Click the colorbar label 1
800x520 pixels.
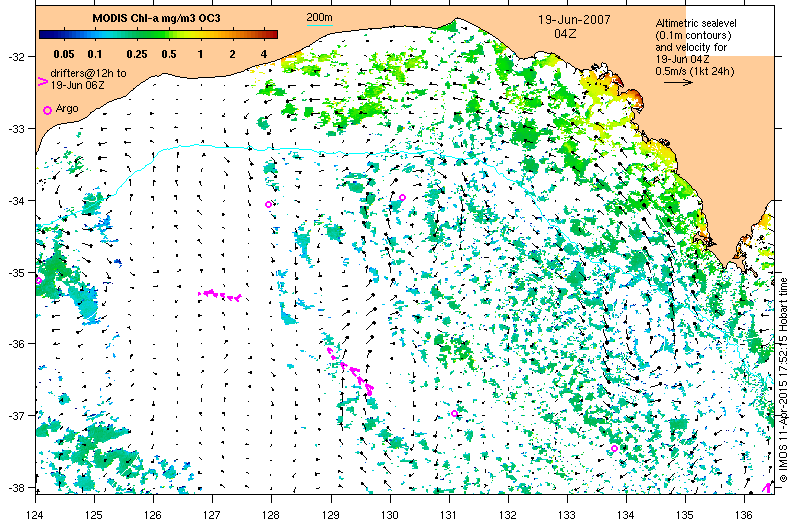201,54
